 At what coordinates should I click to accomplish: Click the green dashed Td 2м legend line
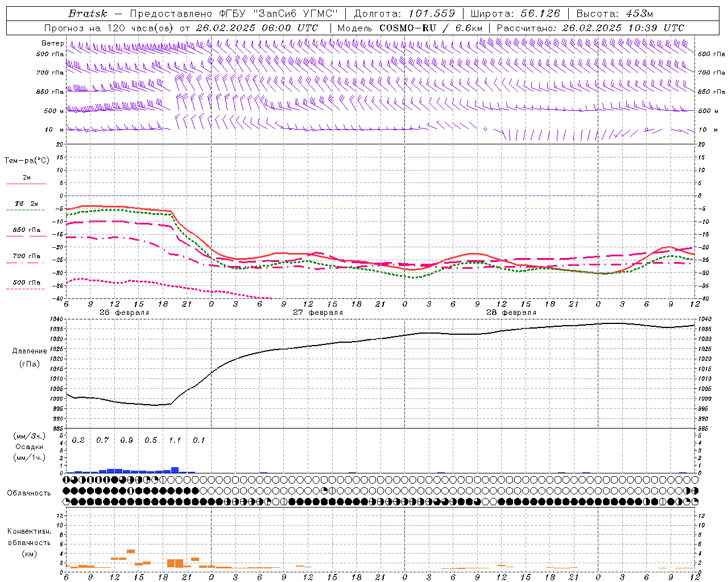point(26,210)
